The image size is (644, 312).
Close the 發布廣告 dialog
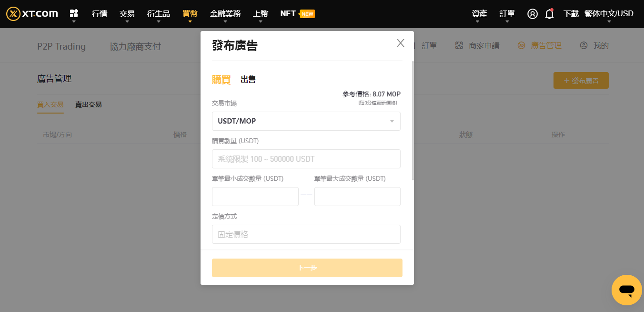[x=401, y=43]
